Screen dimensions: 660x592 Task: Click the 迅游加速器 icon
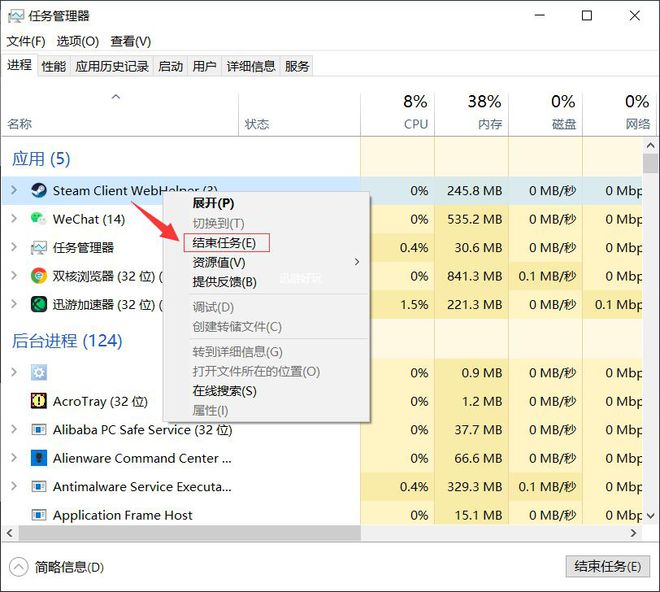39,304
